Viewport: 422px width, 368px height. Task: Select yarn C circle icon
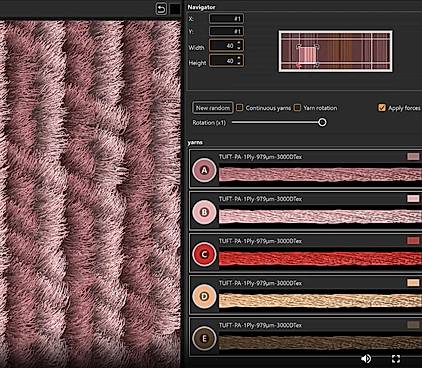[204, 254]
